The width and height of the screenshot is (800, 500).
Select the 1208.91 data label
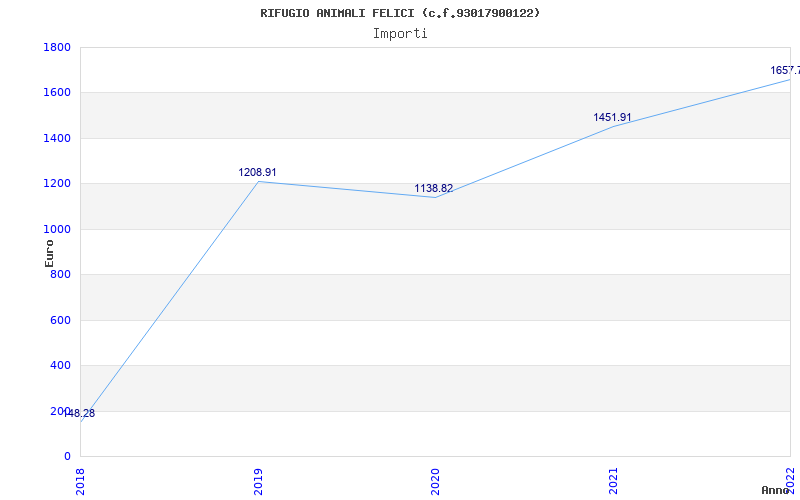pos(257,172)
